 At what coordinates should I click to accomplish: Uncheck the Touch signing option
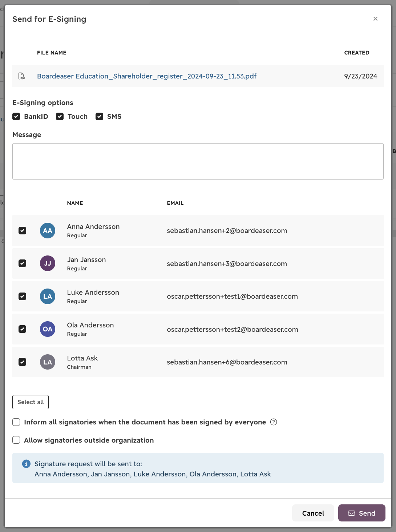pyautogui.click(x=60, y=116)
